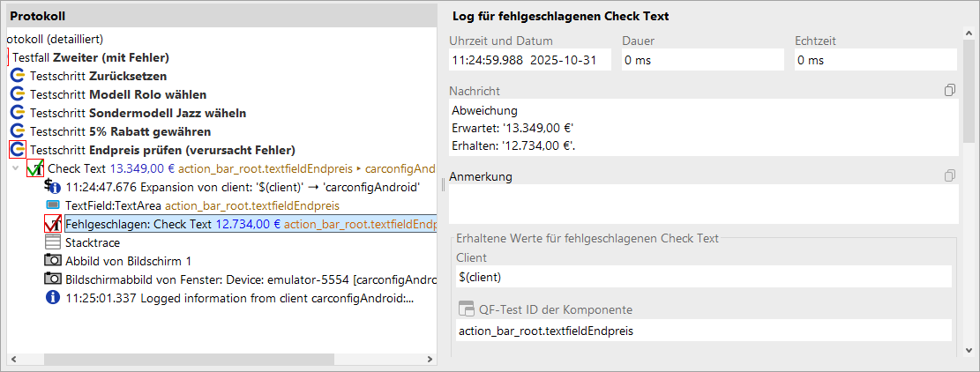Click the Stacktrace node icon
Viewport: 980px width, 372px height.
[x=52, y=242]
